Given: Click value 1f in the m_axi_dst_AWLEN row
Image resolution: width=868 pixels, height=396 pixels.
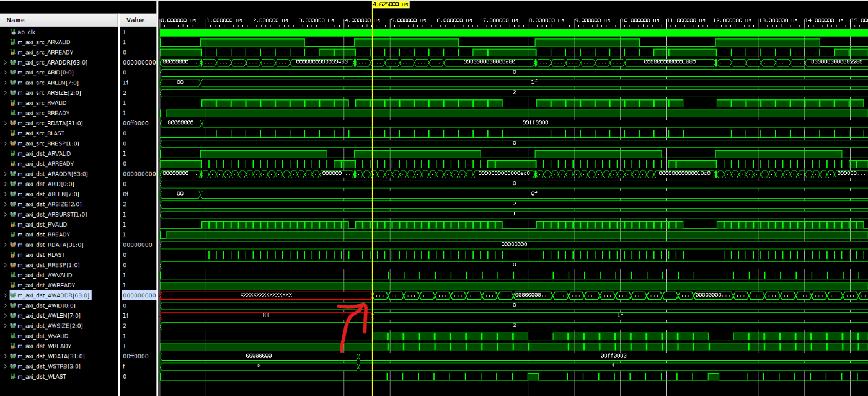Looking at the screenshot, I should 126,316.
